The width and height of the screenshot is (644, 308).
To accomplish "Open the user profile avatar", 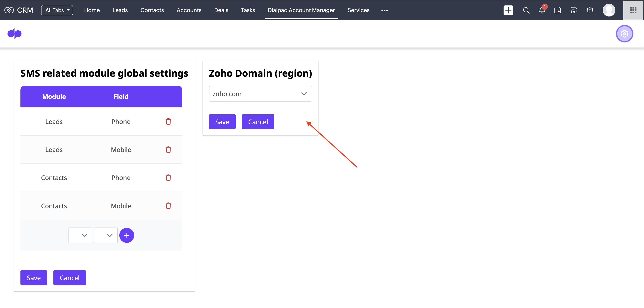I will coord(609,10).
